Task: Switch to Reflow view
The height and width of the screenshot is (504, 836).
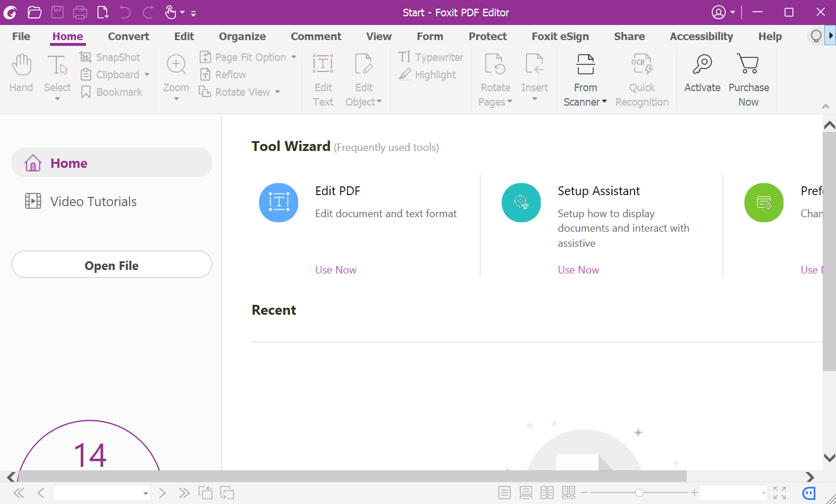Action: (x=223, y=74)
